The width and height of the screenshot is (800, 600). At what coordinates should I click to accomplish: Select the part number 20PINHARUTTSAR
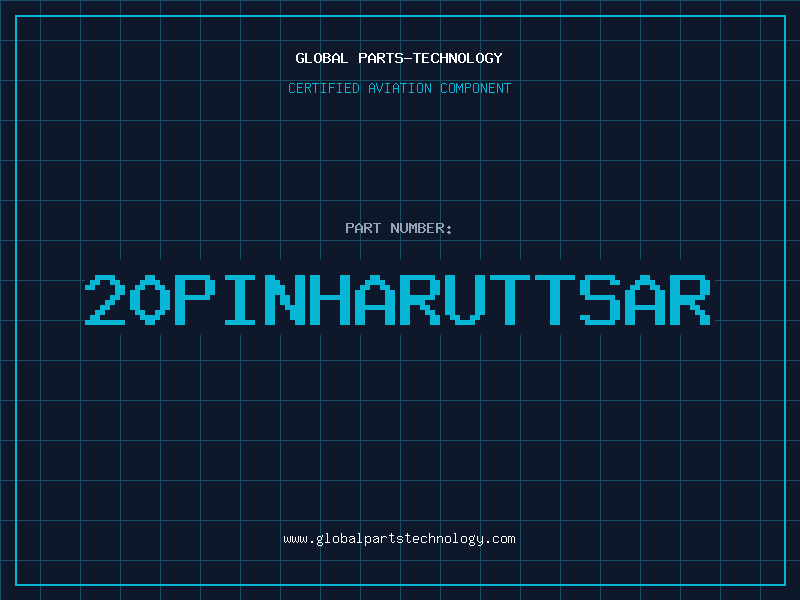(x=398, y=300)
